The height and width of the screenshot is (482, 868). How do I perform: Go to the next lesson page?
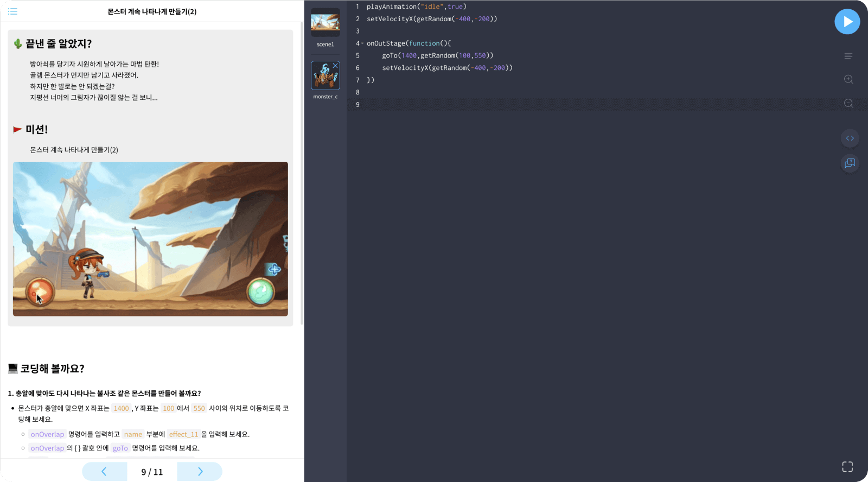200,472
